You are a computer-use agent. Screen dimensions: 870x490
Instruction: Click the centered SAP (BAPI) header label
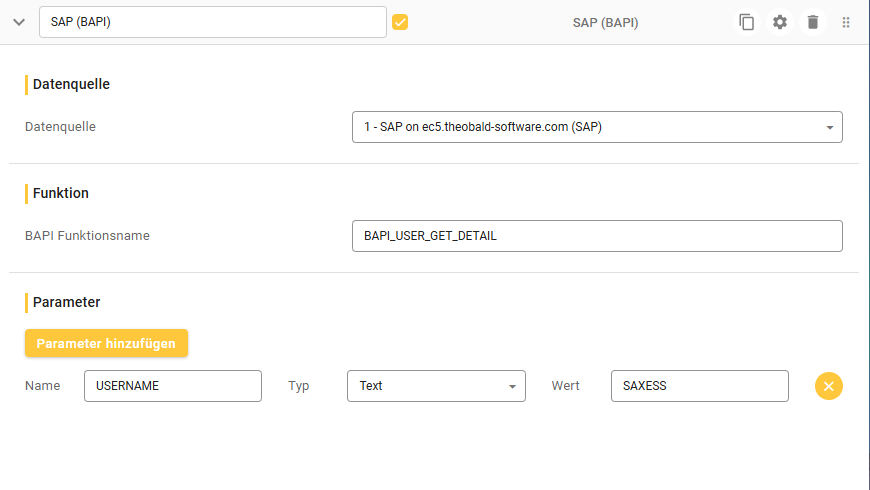tap(605, 22)
